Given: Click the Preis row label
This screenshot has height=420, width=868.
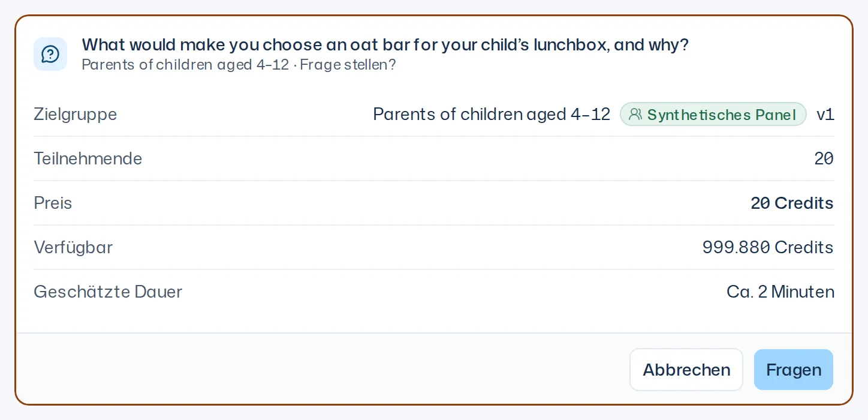Looking at the screenshot, I should [53, 203].
